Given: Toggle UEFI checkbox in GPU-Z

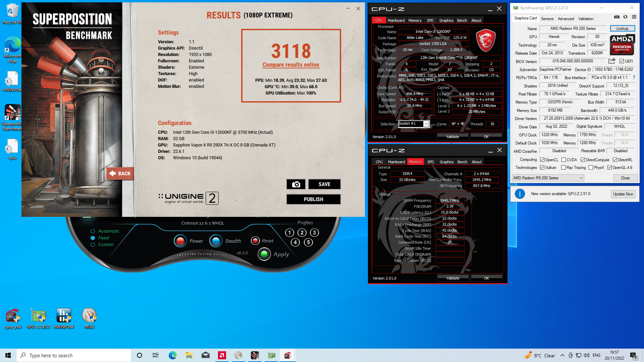Looking at the screenshot, I should 622,61.
